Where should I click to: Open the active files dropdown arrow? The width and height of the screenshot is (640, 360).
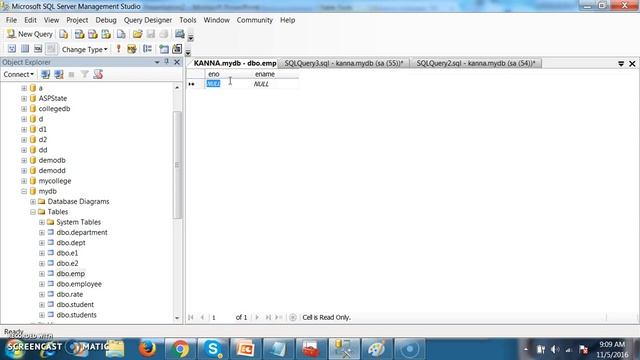(621, 64)
